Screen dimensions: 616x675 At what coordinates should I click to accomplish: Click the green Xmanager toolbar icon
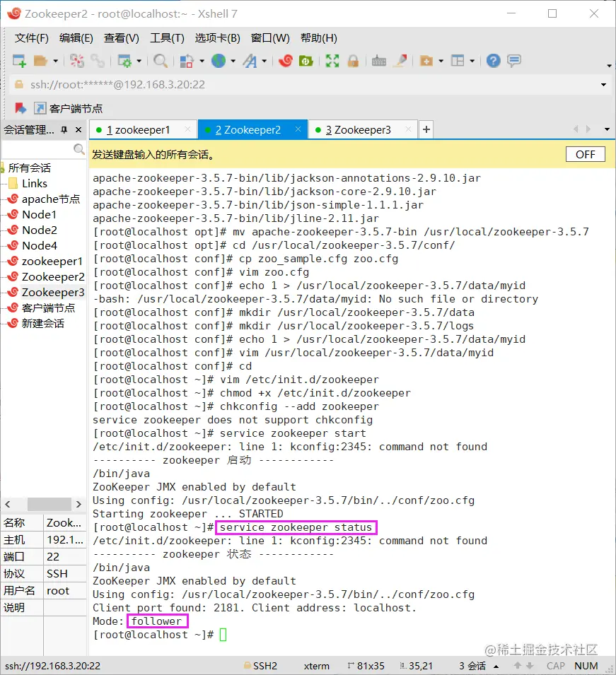pyautogui.click(x=306, y=61)
